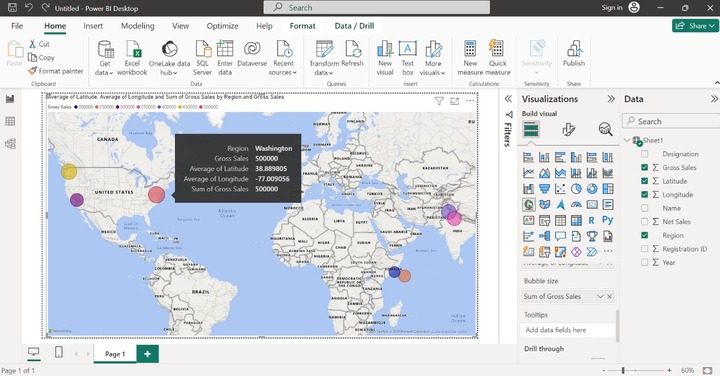720x376 pixels.
Task: Open Get more visuals ellipsis
Action: 608,252
